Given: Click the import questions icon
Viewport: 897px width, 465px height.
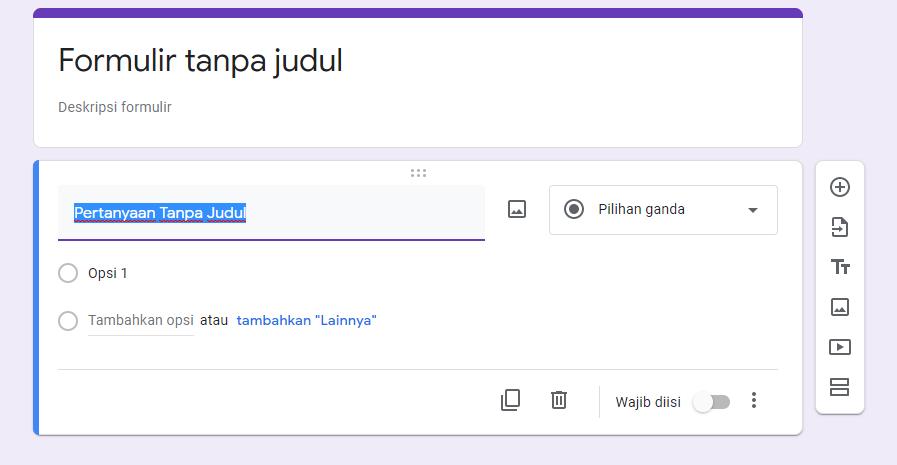Looking at the screenshot, I should 839,227.
